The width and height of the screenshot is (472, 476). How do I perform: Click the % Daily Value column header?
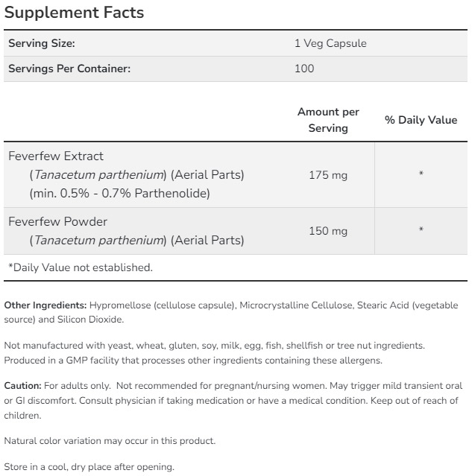(421, 120)
